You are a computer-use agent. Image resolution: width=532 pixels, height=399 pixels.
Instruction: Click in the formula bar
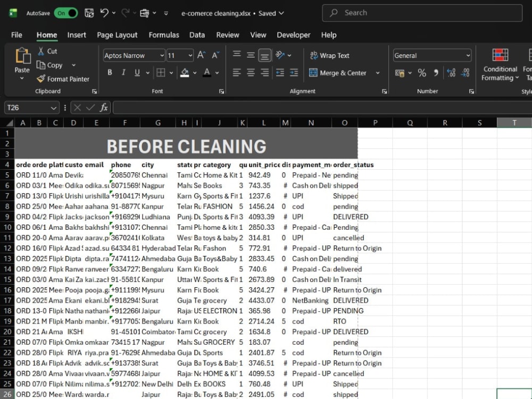322,107
